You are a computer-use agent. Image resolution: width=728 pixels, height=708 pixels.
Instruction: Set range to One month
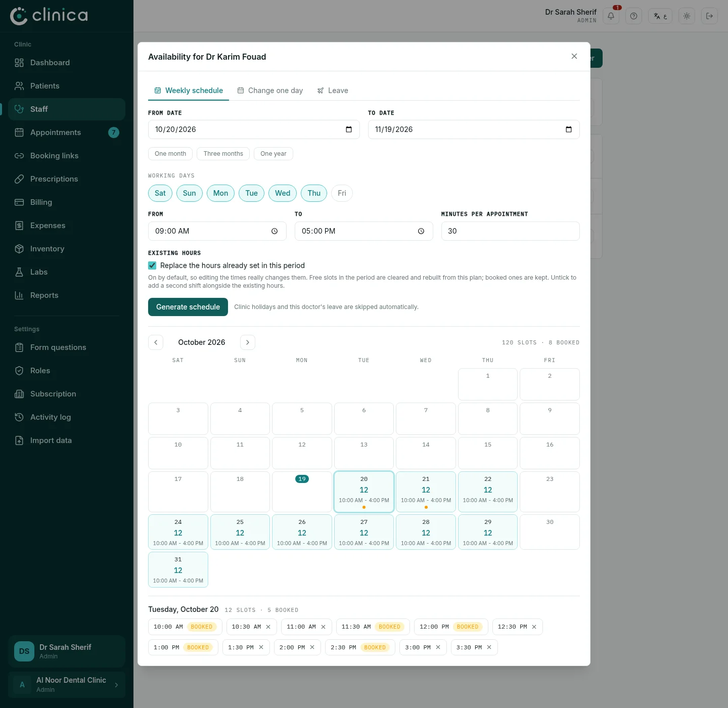pos(170,154)
